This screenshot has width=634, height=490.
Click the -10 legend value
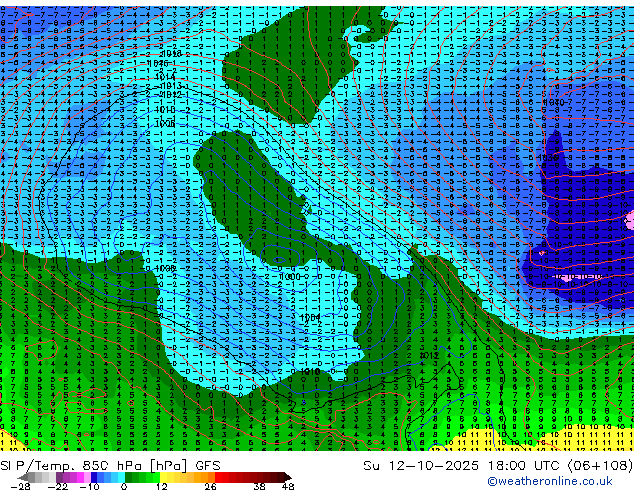[x=89, y=486]
